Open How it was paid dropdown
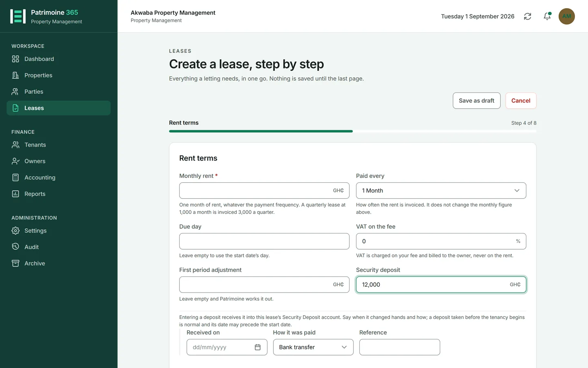 (313, 347)
